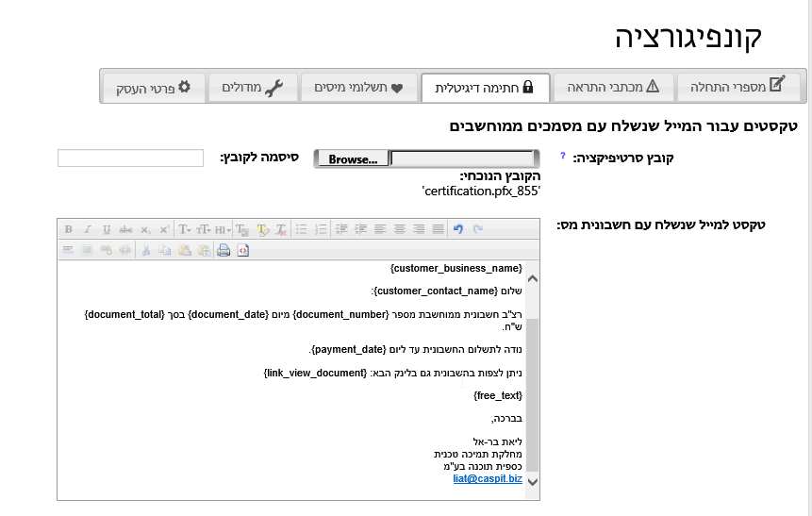Viewport: 812px width, 516px height.
Task: Open the font name dropdown
Action: [x=185, y=229]
